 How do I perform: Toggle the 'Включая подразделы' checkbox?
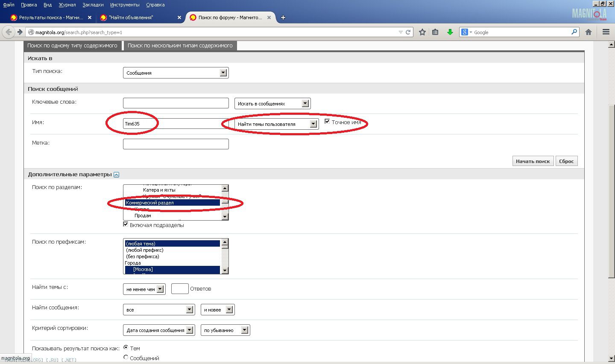tap(126, 224)
